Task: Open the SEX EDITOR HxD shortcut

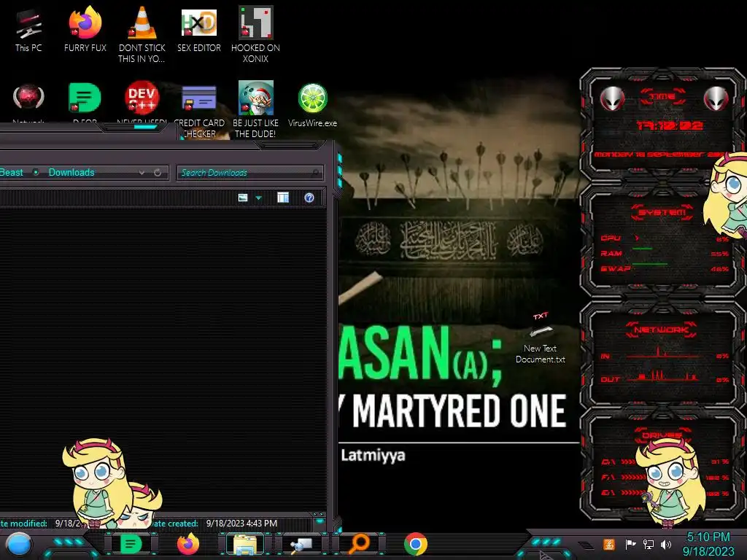Action: click(x=199, y=29)
